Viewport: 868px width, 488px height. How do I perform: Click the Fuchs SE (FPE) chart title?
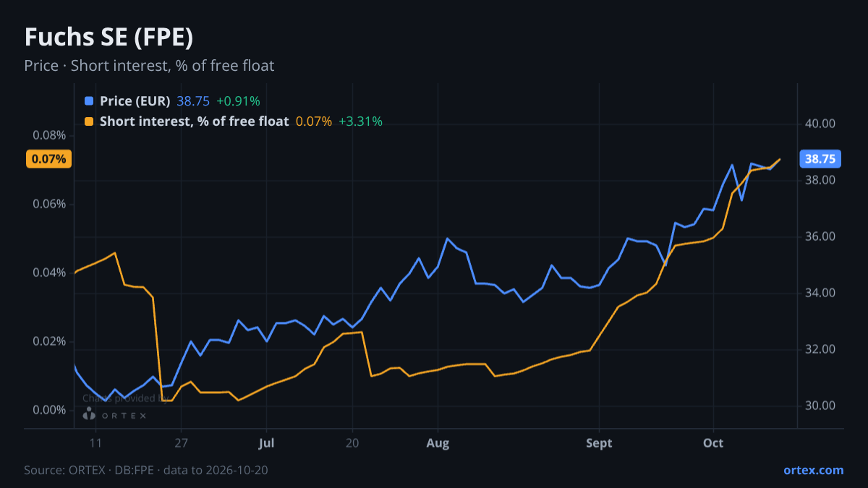pyautogui.click(x=109, y=37)
